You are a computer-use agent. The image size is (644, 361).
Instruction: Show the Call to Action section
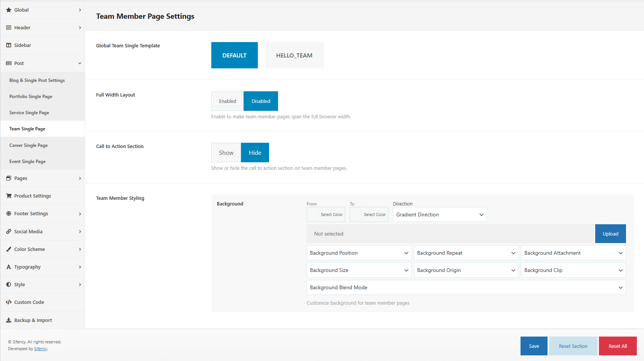pyautogui.click(x=226, y=153)
